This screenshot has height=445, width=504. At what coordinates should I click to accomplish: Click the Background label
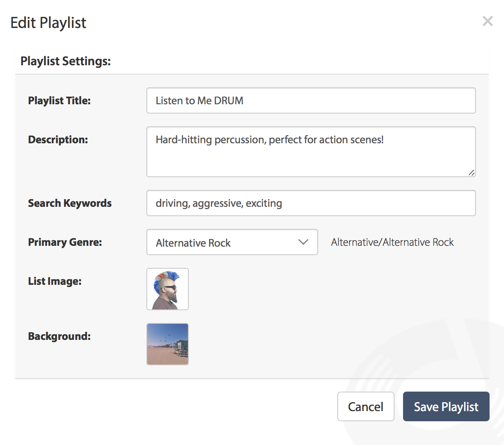[x=59, y=336]
